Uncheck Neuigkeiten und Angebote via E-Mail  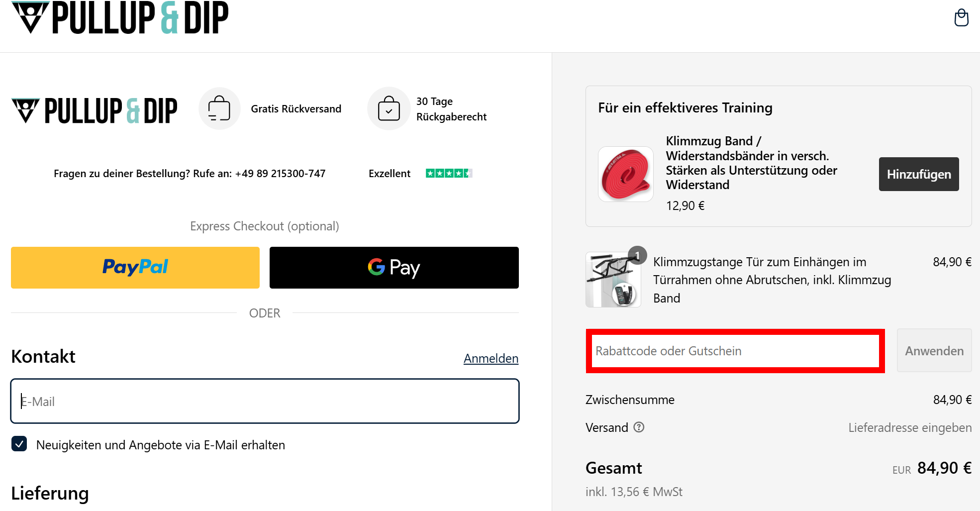tap(19, 444)
